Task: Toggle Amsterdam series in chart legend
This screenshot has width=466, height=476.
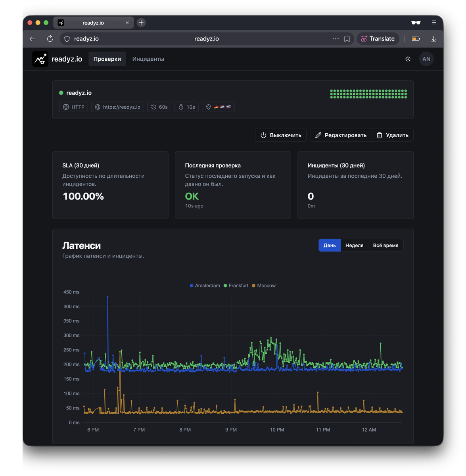Action: 205,286
